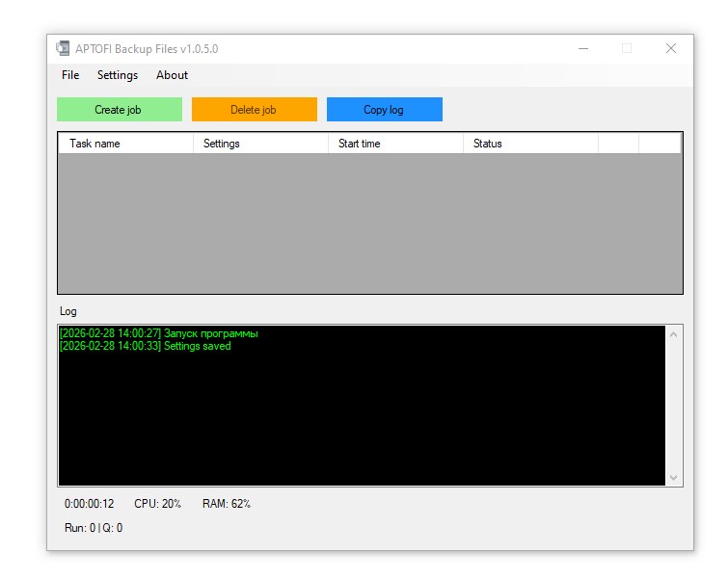
Task: Click the log scrollbar up arrow
Action: tap(673, 334)
